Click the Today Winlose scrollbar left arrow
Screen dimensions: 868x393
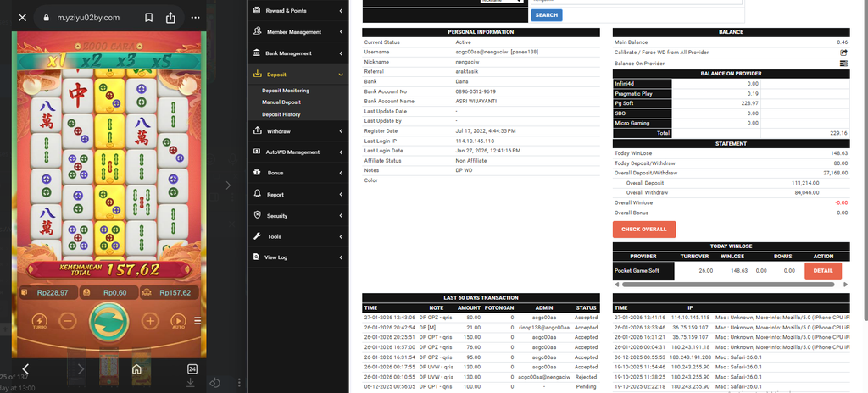coord(617,285)
